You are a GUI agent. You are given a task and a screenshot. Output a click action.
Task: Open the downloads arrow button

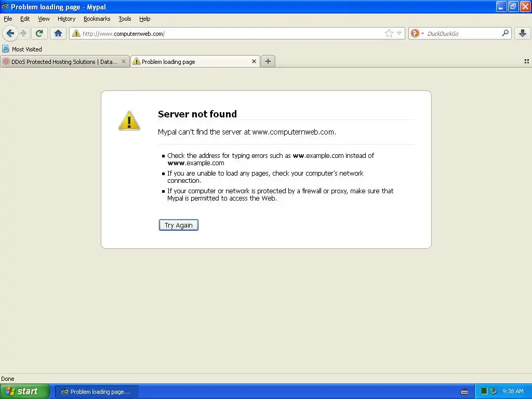[523, 33]
